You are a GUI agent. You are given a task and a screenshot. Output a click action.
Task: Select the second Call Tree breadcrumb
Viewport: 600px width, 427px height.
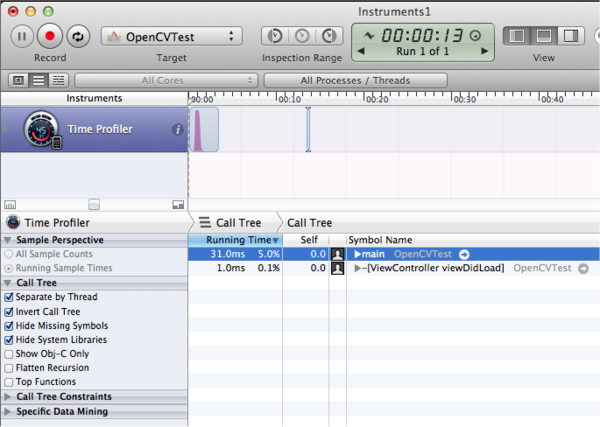[x=310, y=223]
